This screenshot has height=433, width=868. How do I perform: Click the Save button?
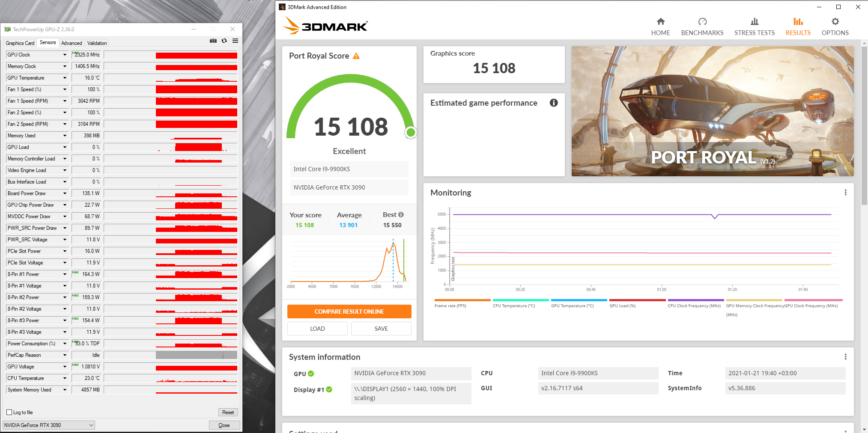(x=381, y=329)
